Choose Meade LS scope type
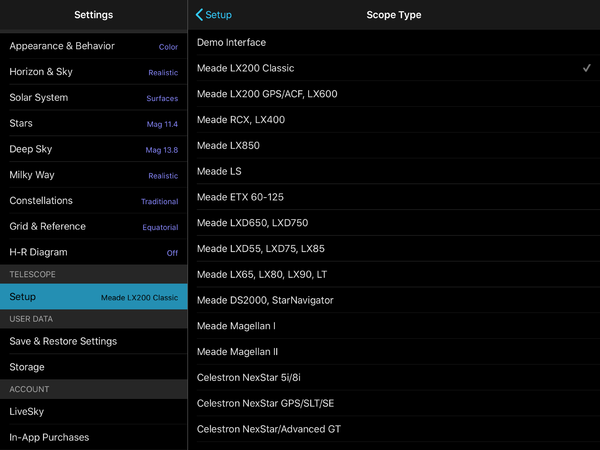 (394, 171)
